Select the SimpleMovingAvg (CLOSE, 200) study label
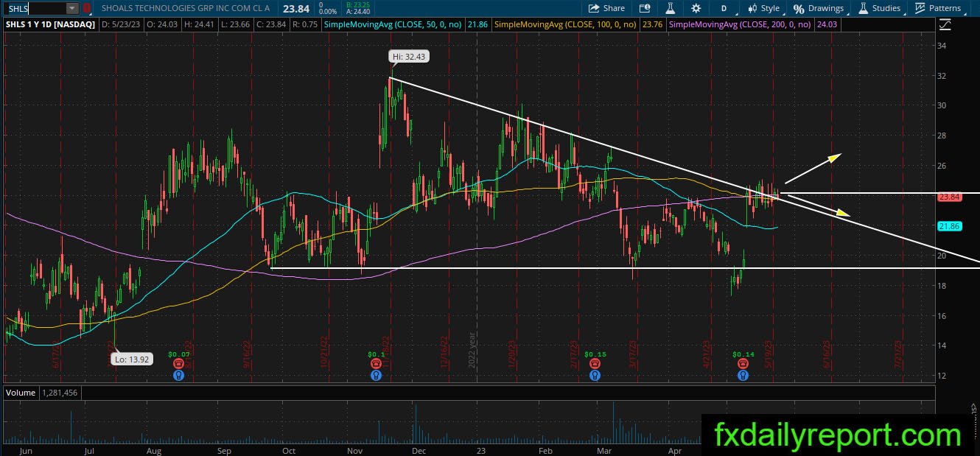 (741, 24)
